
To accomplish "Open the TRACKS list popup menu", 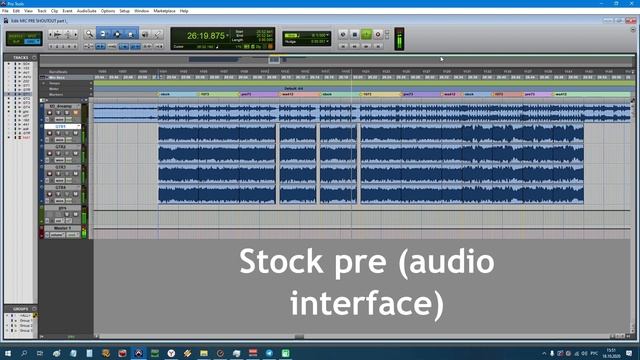I will pos(34,58).
